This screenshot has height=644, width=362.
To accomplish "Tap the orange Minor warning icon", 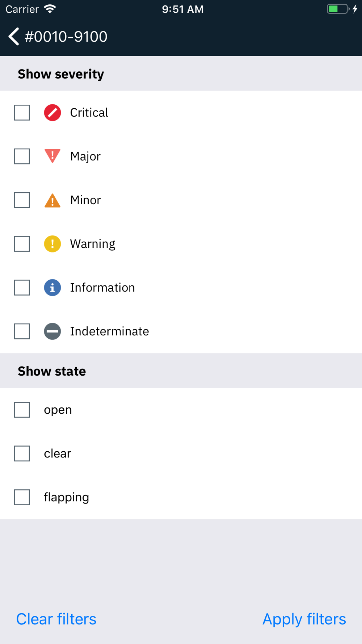I will (x=52, y=200).
